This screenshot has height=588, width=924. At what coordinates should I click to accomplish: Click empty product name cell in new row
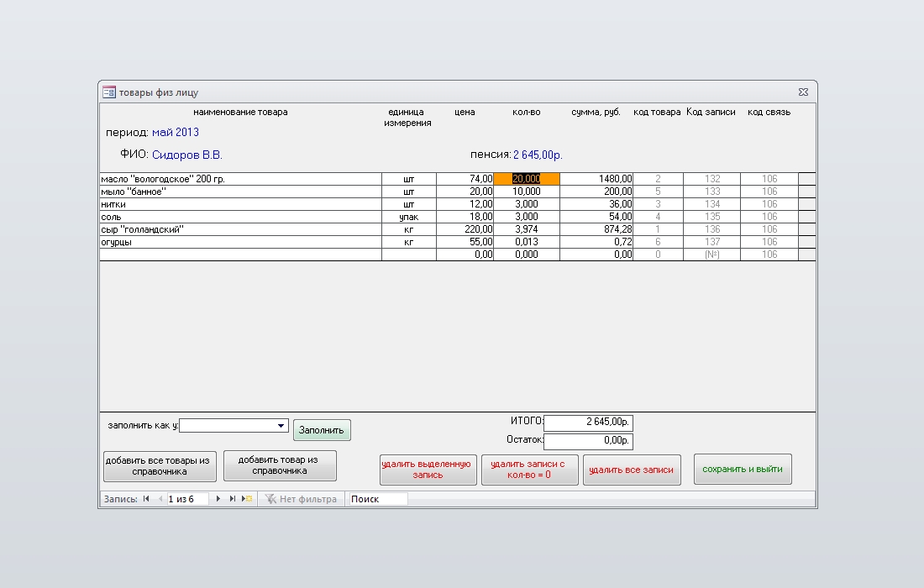(240, 255)
